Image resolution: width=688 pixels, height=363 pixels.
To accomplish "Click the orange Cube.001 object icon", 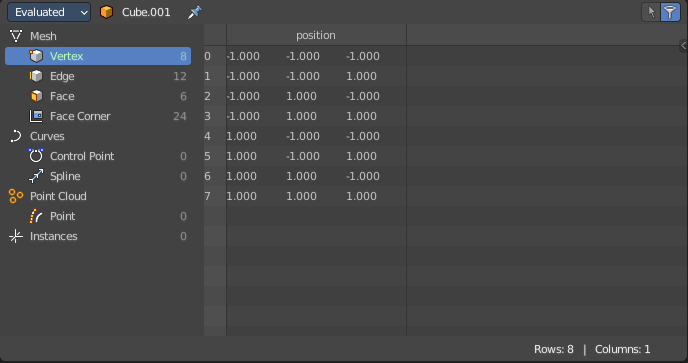I will click(x=106, y=12).
